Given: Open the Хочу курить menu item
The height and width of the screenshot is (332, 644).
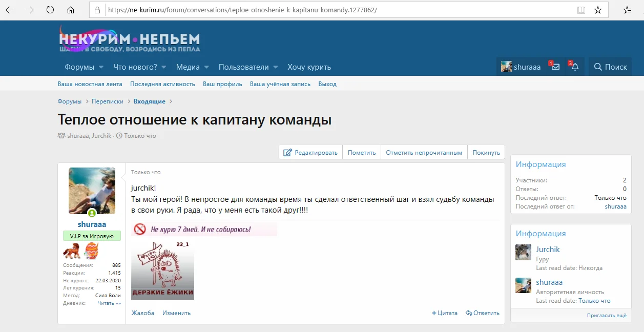Looking at the screenshot, I should click(x=309, y=67).
